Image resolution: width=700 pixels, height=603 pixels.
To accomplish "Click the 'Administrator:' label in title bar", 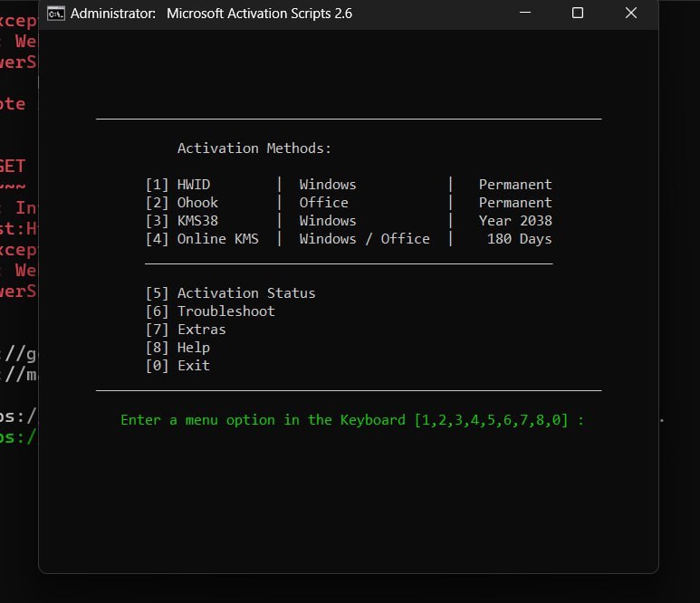I will [x=113, y=14].
